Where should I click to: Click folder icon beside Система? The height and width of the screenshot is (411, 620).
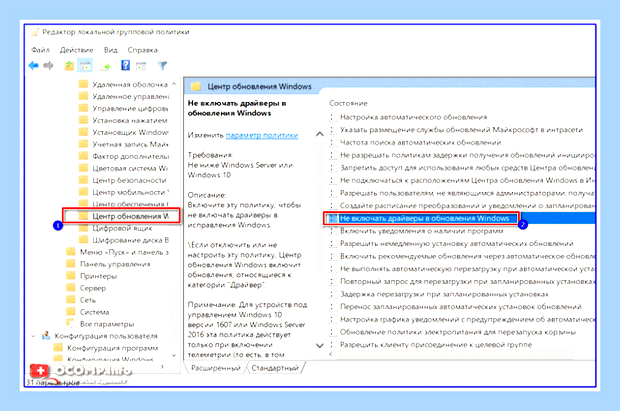(71, 311)
